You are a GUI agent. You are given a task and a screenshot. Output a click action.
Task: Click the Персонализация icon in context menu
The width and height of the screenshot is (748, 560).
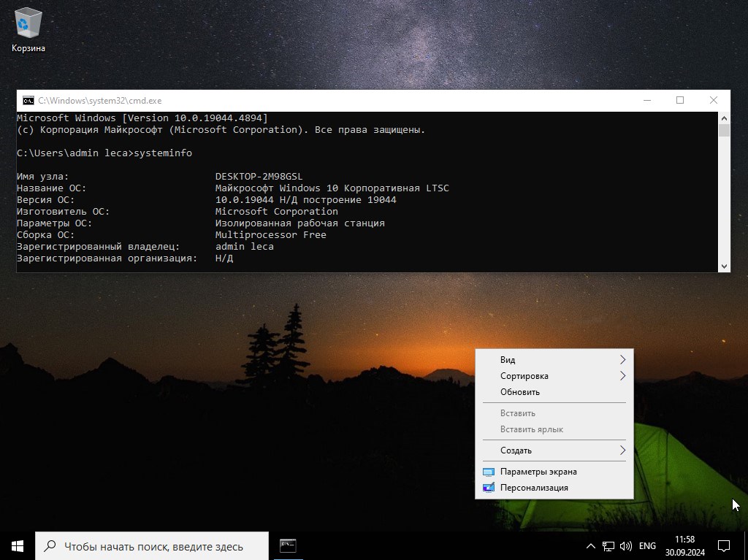tap(489, 488)
